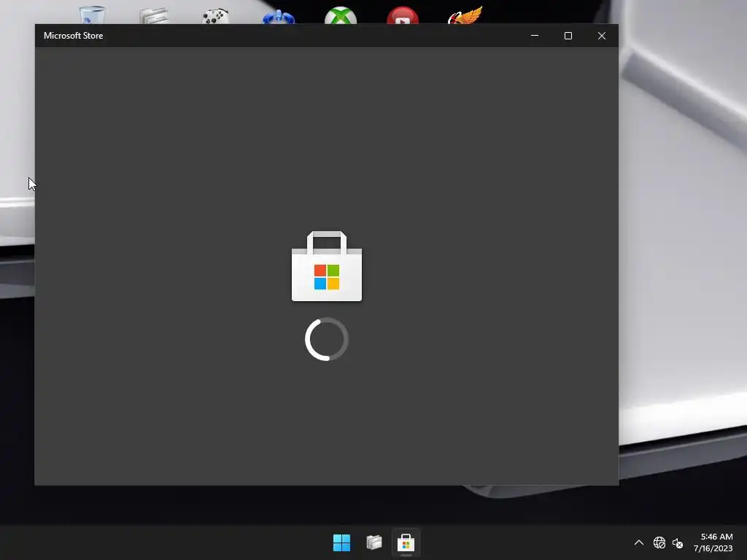The image size is (747, 560).
Task: Select the stacked folders desktop icon
Action: (154, 16)
